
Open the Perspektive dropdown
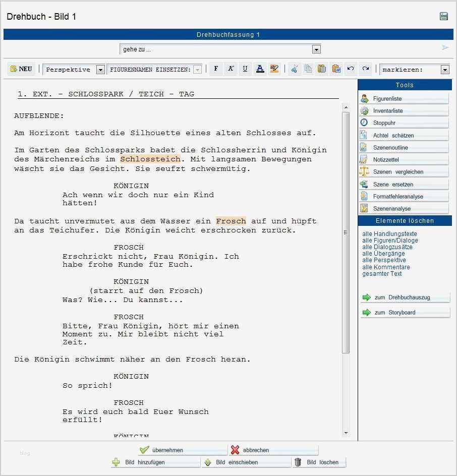100,70
